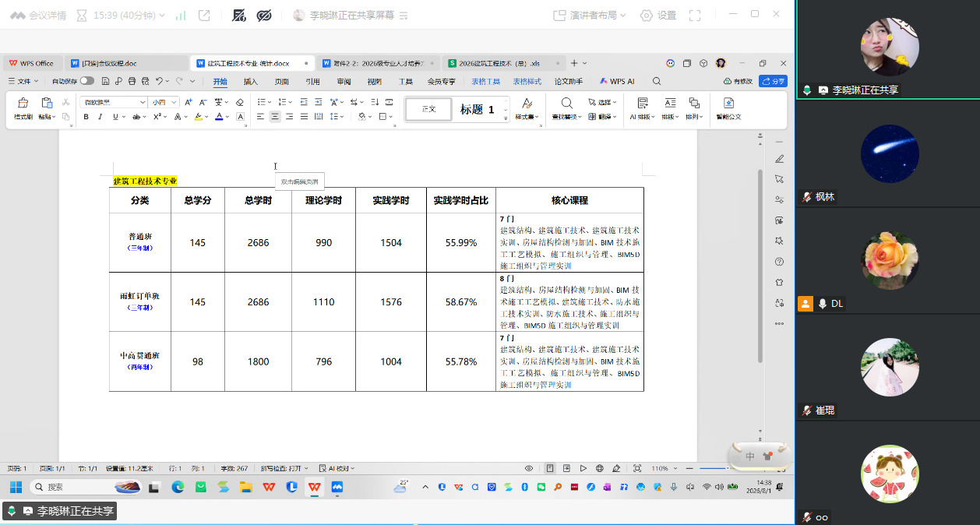Switch to the 审阅 Review ribbon tab
The image size is (980, 525).
pos(344,81)
